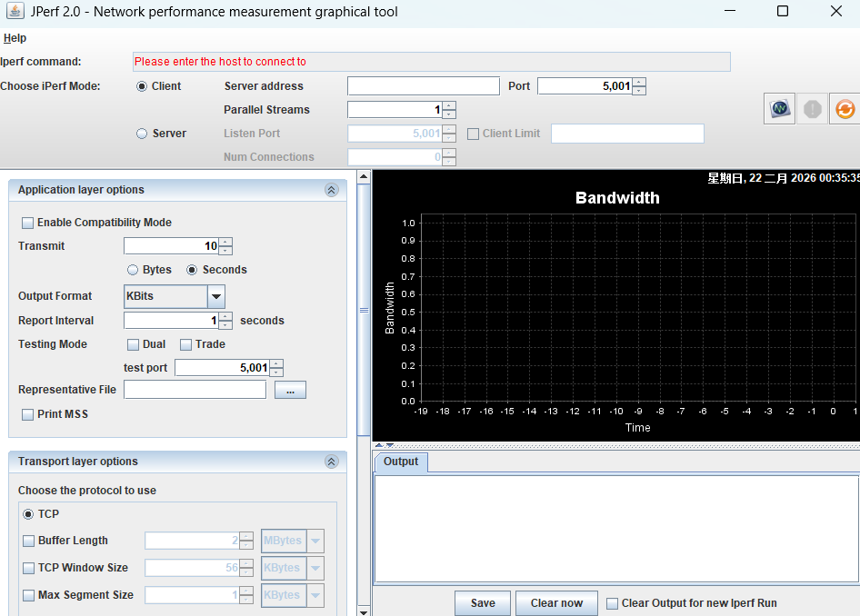Click the options panel vertical scrollbar thumb
This screenshot has width=860, height=616.
pos(363,310)
